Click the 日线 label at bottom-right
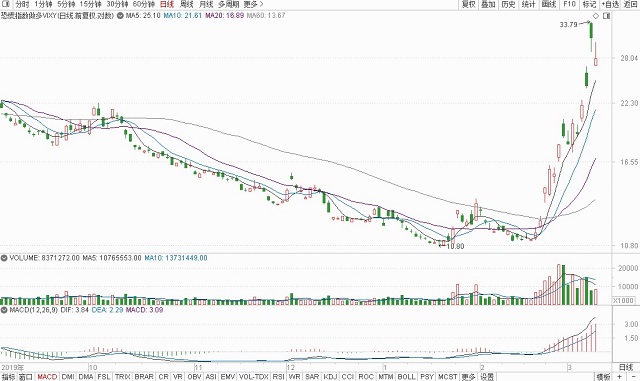The image size is (640, 381). 625,367
